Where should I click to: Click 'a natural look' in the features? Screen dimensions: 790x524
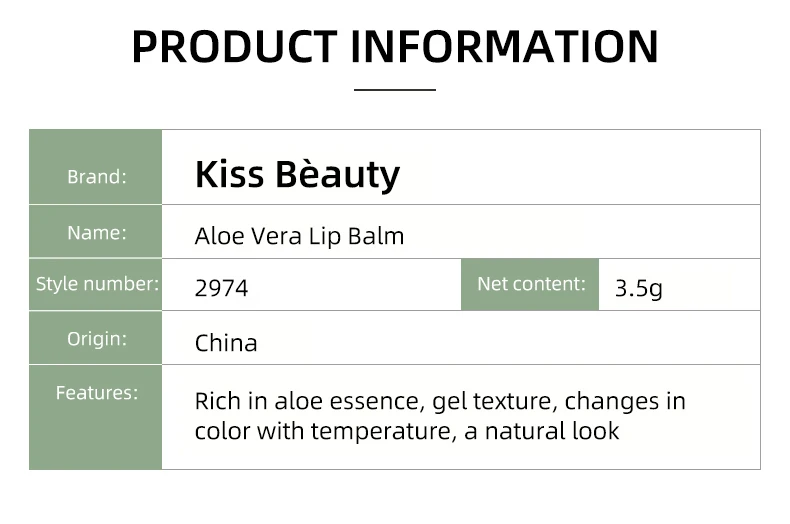542,431
